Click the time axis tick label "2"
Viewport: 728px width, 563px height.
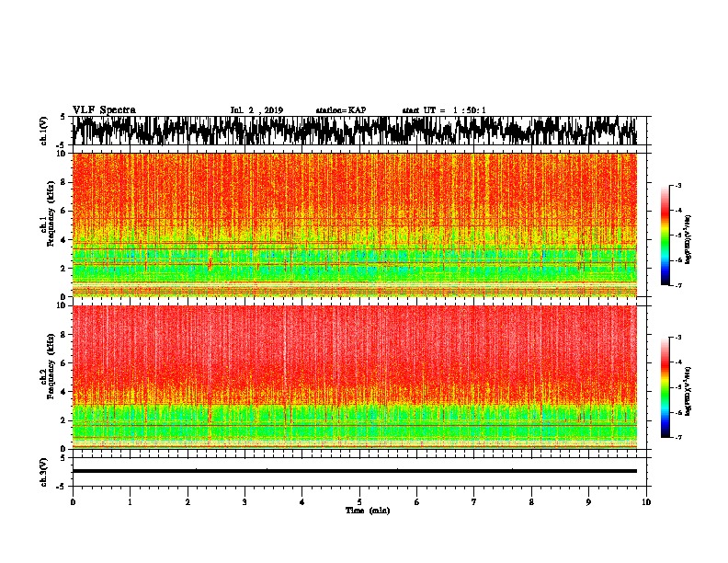point(188,502)
